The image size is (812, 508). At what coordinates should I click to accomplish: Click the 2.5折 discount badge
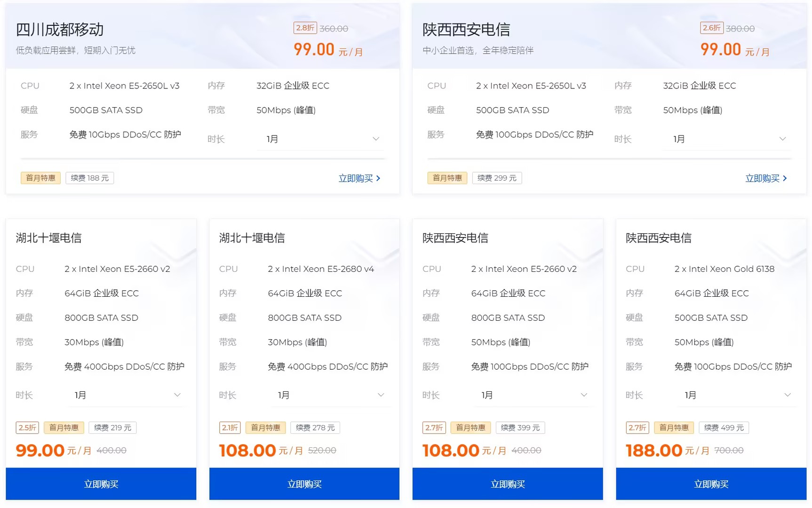click(27, 428)
